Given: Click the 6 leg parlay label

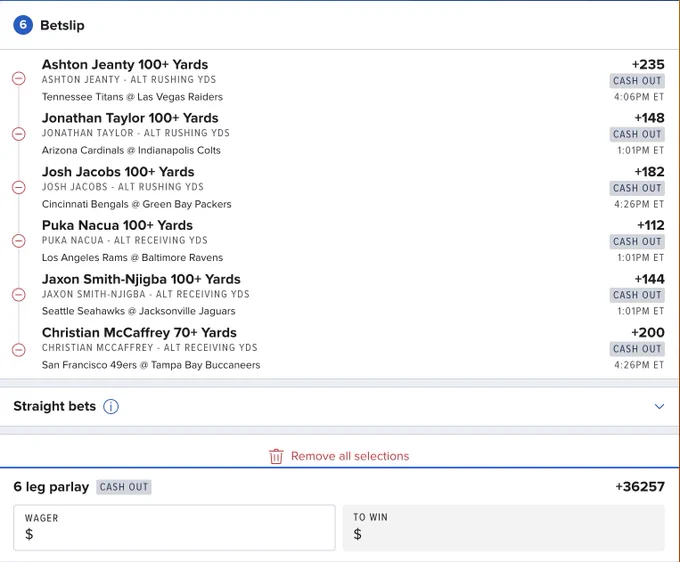Looking at the screenshot, I should pos(51,487).
